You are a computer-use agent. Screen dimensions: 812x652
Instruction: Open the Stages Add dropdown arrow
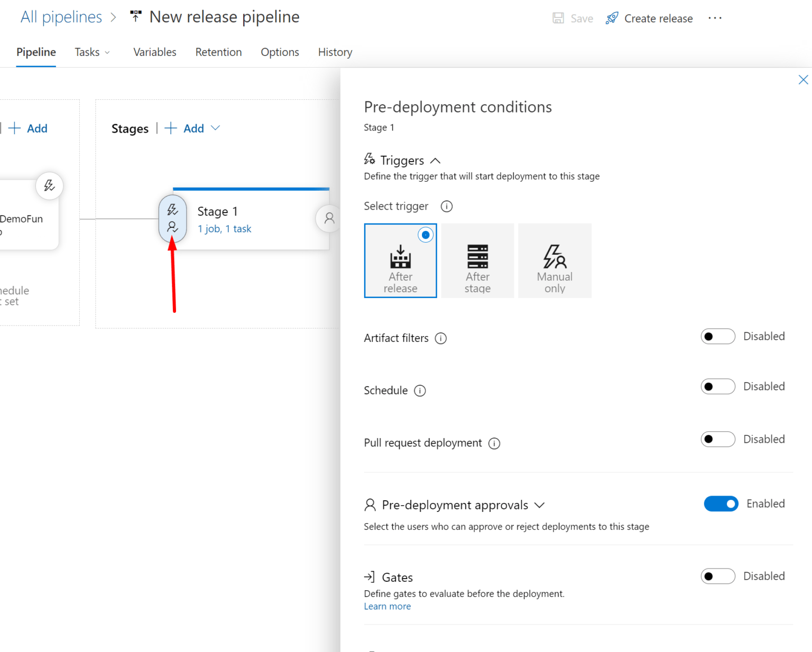215,128
